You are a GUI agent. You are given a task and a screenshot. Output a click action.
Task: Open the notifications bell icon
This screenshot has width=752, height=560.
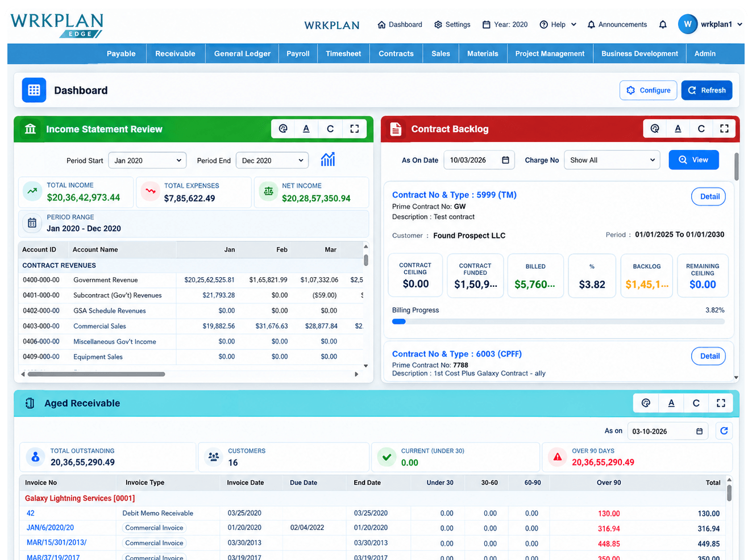click(x=663, y=24)
